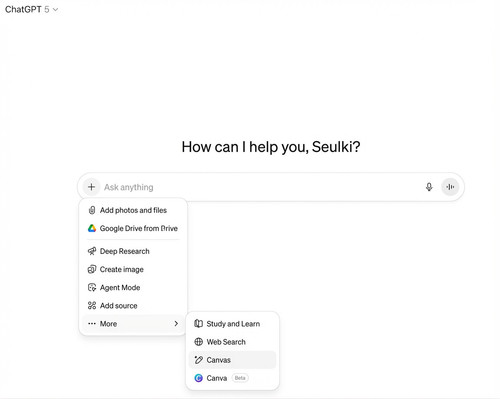
Task: Enable Agent Mode from the menu
Action: 133,288
